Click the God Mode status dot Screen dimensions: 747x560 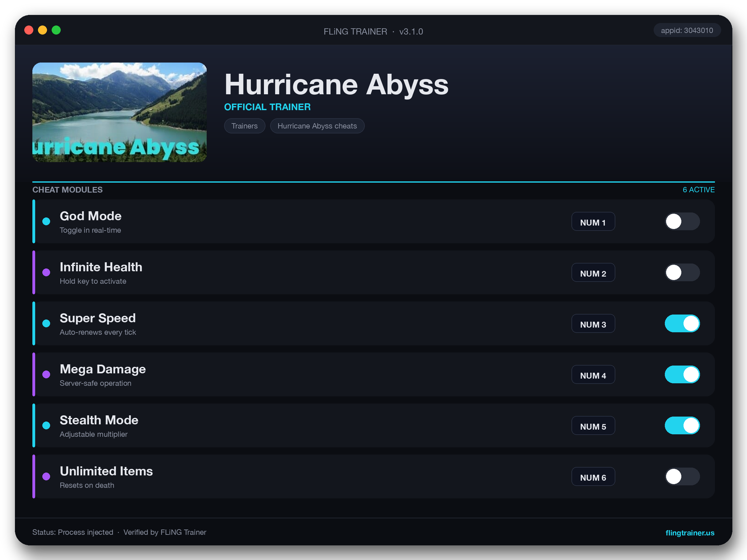tap(46, 222)
